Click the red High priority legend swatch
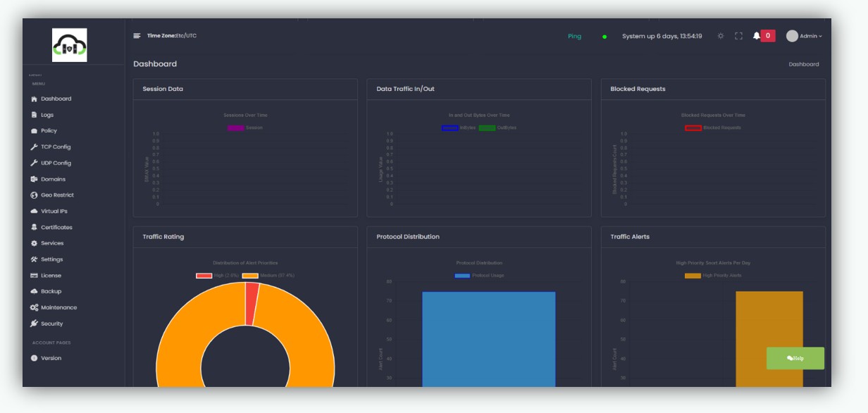868x413 pixels. coord(204,276)
